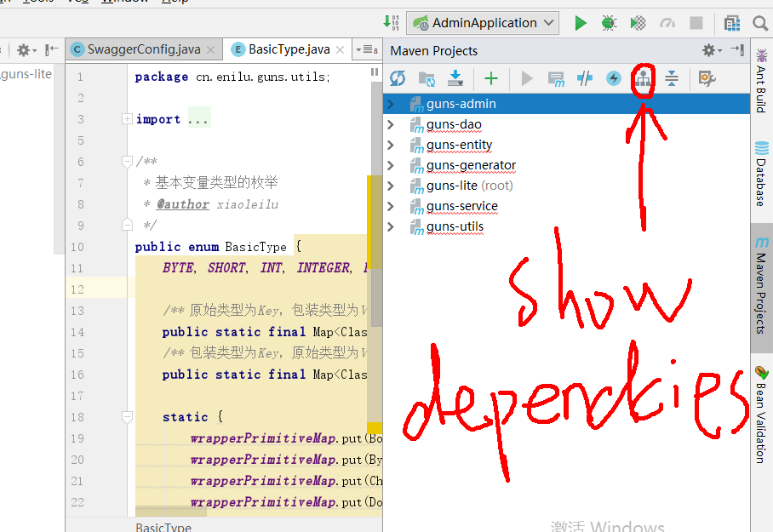
Task: Expand the guns-service module
Action: 391,206
